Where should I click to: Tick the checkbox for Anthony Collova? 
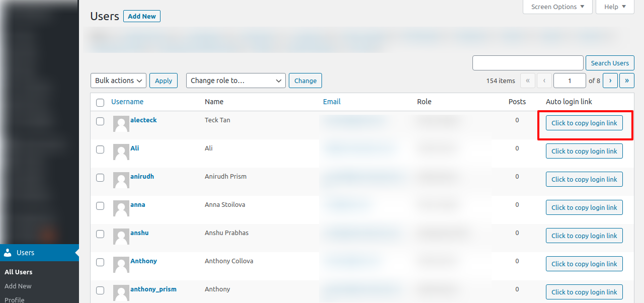click(100, 262)
